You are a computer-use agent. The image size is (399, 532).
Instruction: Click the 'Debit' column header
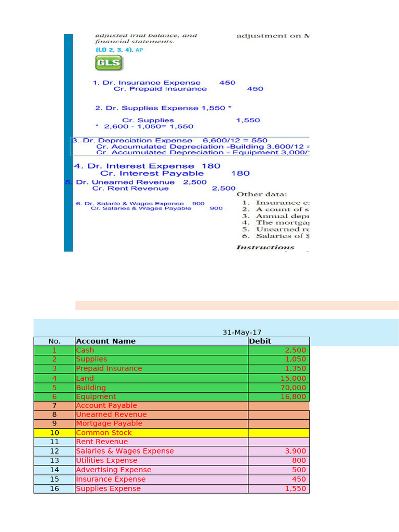pos(279,341)
